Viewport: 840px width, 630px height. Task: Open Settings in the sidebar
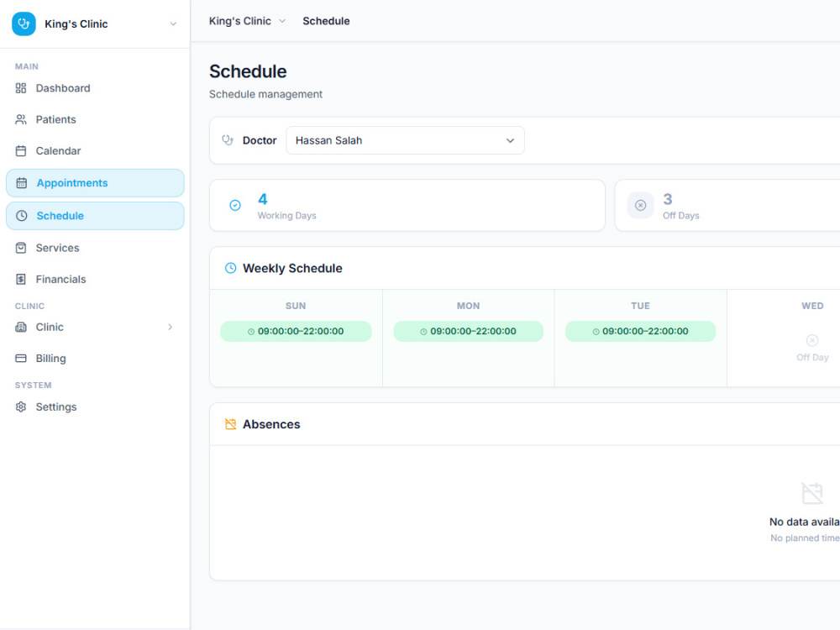(95, 407)
